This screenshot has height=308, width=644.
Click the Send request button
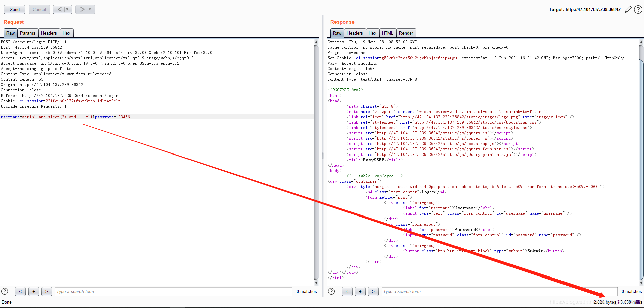[x=14, y=9]
